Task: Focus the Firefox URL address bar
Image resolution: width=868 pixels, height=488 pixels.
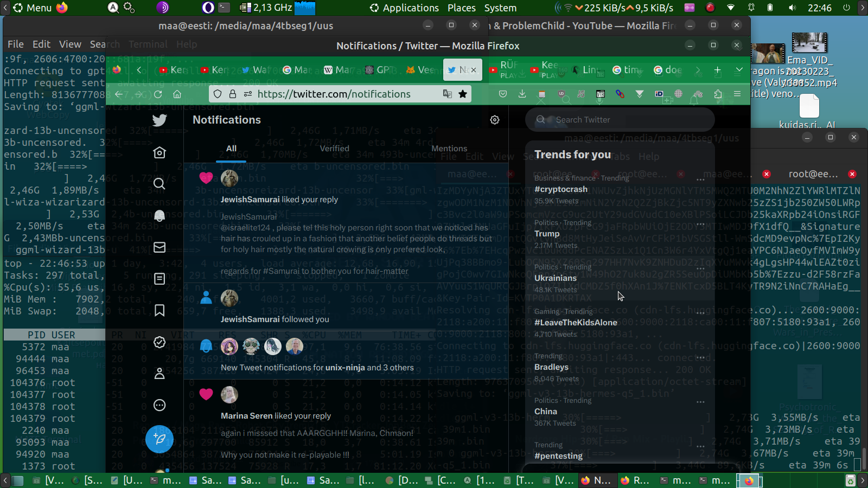Action: 340,94
